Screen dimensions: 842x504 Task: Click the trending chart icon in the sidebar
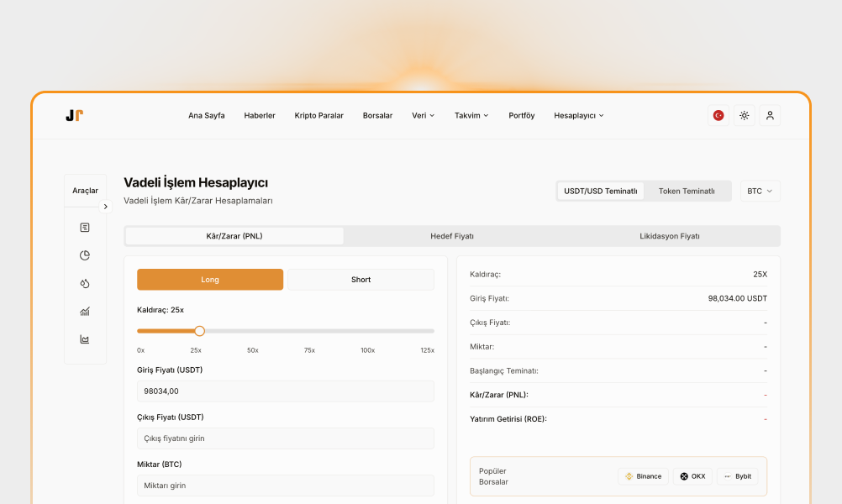point(85,311)
